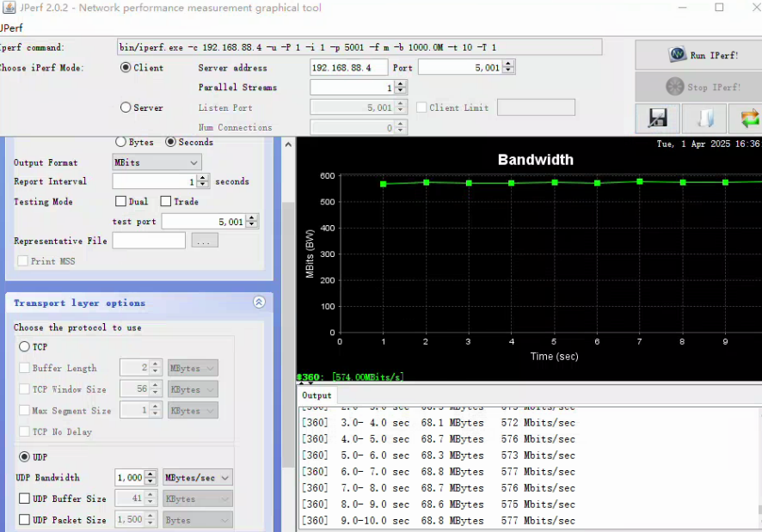The image size is (762, 532).
Task: Choose the TCP protocol radio button
Action: pyautogui.click(x=24, y=347)
